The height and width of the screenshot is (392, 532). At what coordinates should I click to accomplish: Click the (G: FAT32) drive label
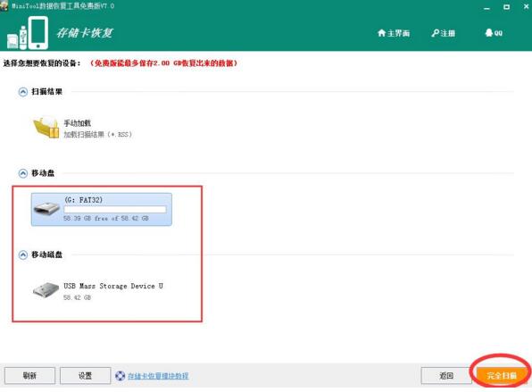coord(84,199)
